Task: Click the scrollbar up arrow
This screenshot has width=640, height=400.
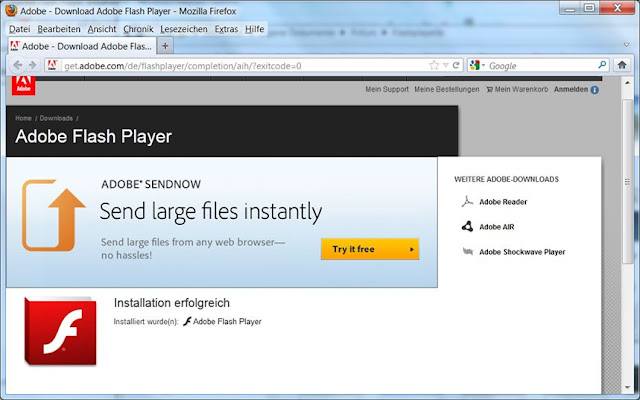Action: (628, 83)
